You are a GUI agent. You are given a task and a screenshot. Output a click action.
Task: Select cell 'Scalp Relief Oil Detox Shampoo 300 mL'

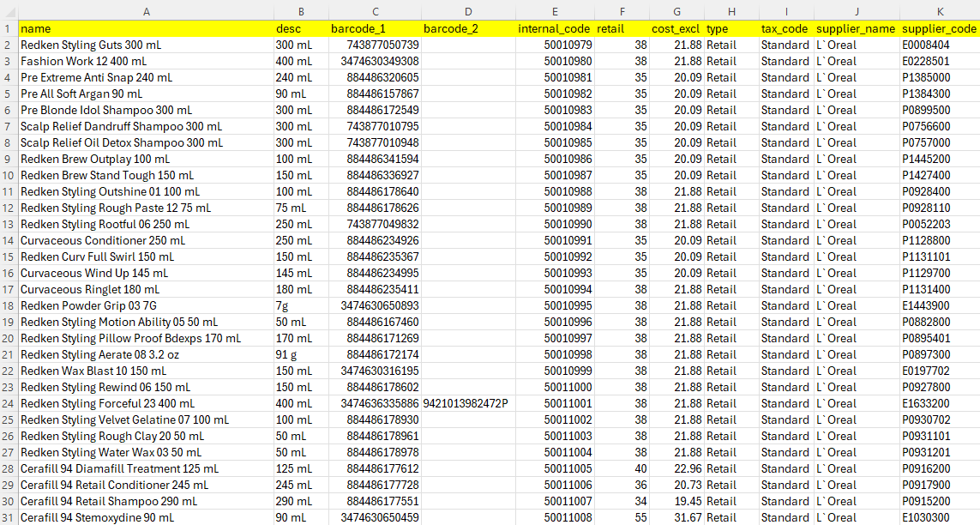click(147, 142)
